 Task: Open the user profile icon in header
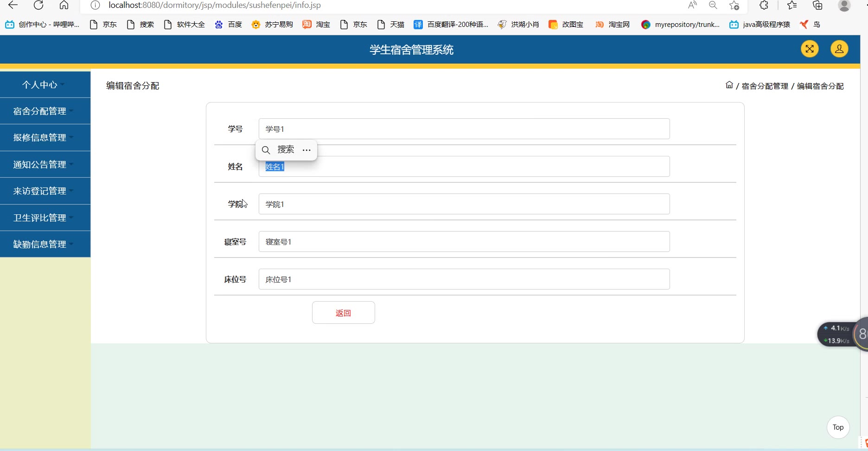[x=839, y=49]
